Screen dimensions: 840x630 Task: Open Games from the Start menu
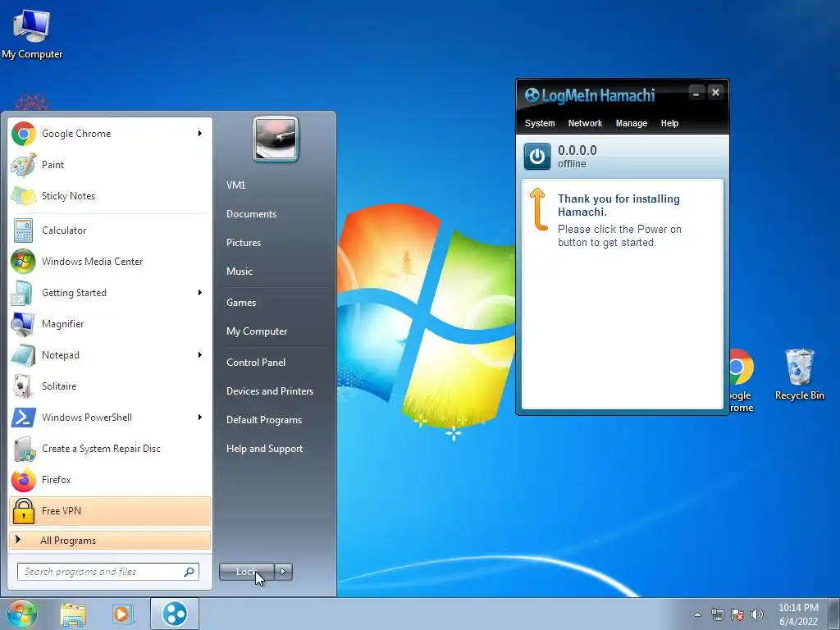(x=241, y=303)
